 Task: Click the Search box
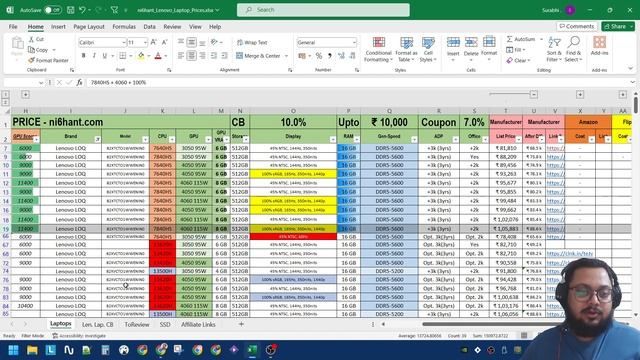[x=323, y=10]
